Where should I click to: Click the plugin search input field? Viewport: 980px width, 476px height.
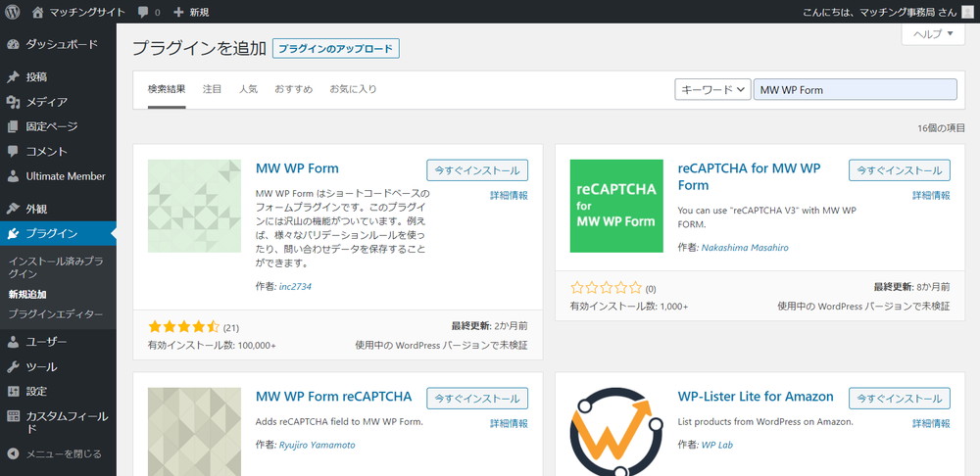point(855,89)
